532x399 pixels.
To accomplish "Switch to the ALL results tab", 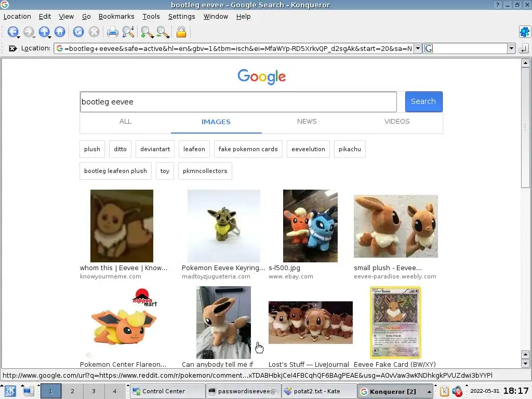I will point(125,122).
